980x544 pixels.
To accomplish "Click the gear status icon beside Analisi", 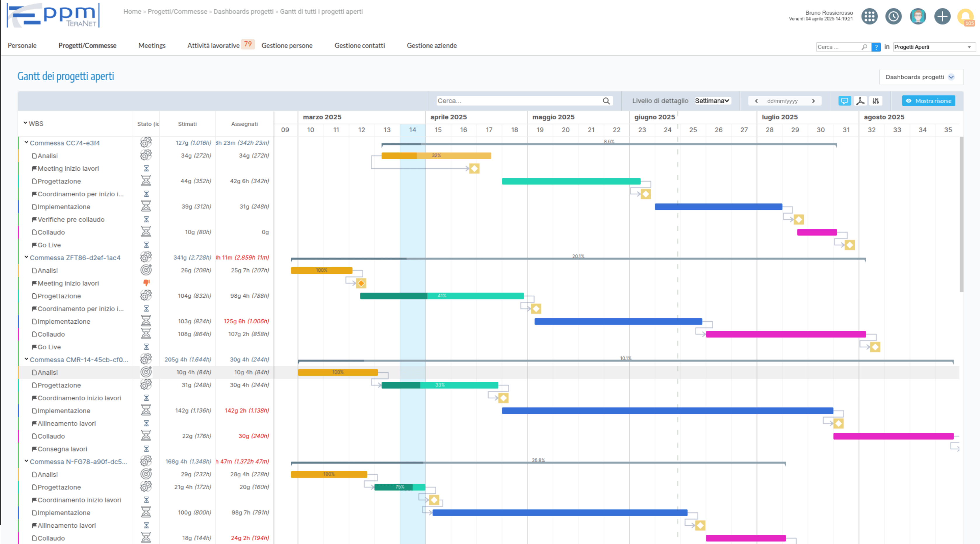I will coord(146,155).
